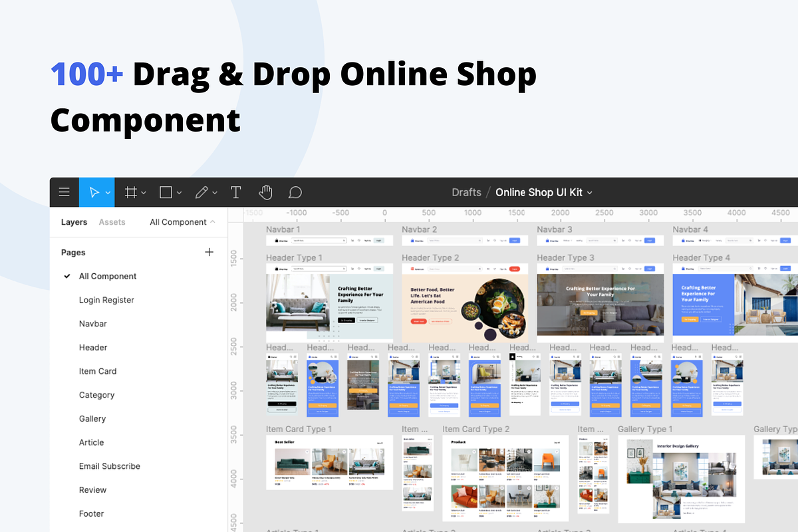Viewport: 798px width, 532px height.
Task: Select the Header Type 4 frame label
Action: (702, 257)
